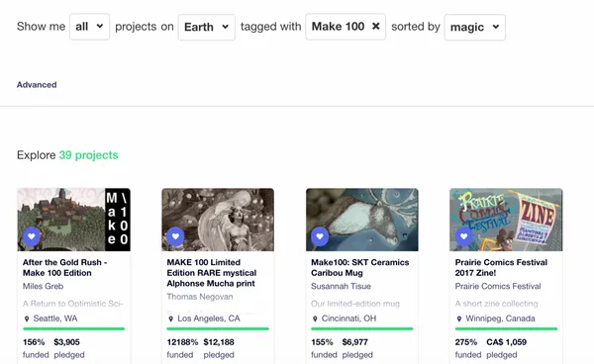Viewport: 594px width, 364px height.
Task: Click the '155%' funded value
Action: [322, 342]
